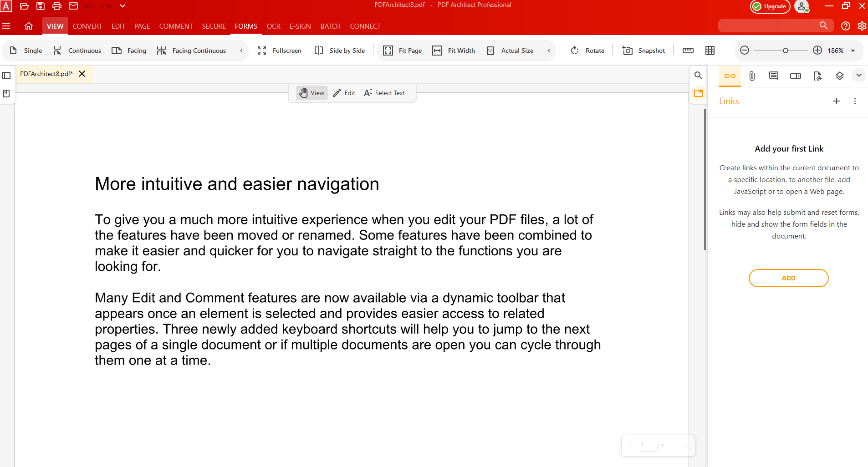
Task: Open Comments panel icon
Action: tap(774, 76)
